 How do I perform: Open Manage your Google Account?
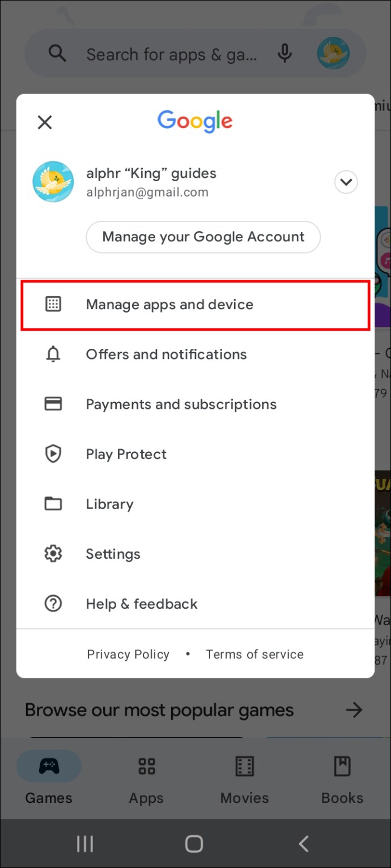tap(203, 237)
